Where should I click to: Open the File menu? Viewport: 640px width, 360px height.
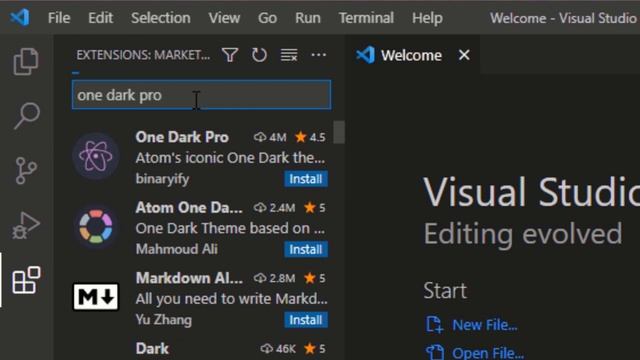pos(59,18)
